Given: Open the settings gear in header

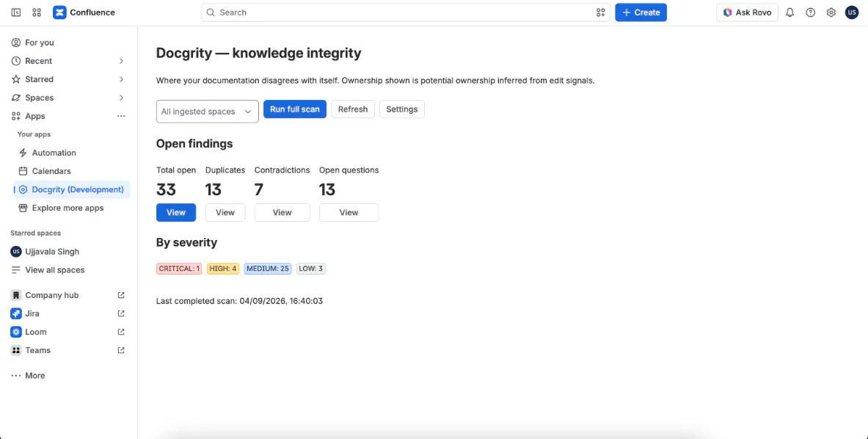Looking at the screenshot, I should point(831,12).
